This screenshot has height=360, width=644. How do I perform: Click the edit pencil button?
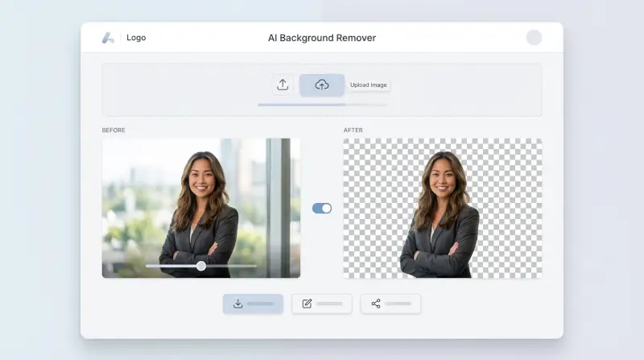point(321,304)
